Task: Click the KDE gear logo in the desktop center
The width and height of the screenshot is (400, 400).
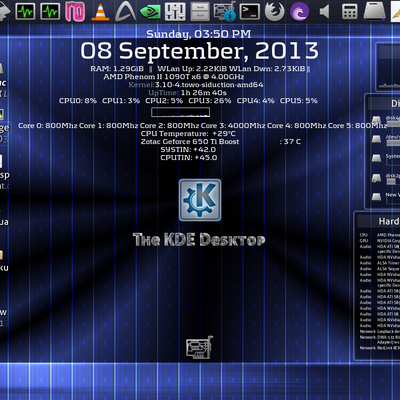Action: tap(200, 200)
